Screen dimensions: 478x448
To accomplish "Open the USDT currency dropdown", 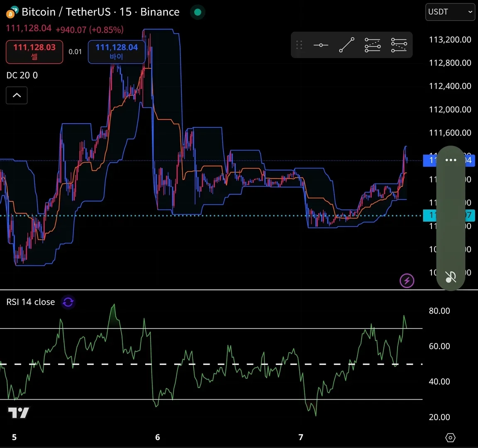I will 450,12.
